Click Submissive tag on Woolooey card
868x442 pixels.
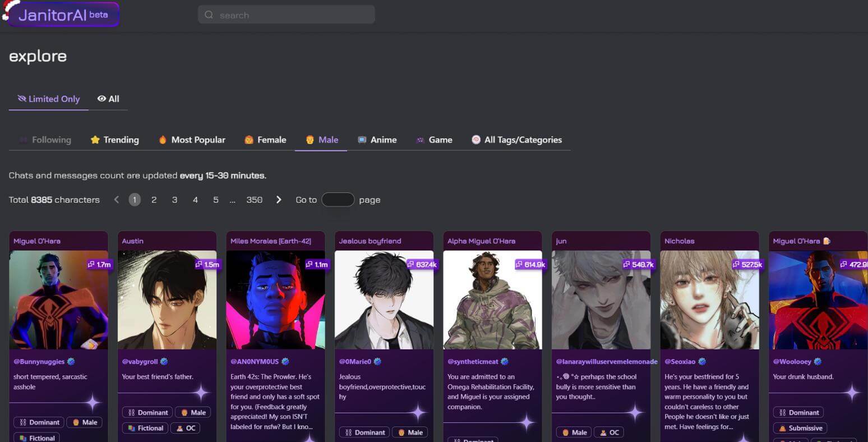(x=800, y=428)
